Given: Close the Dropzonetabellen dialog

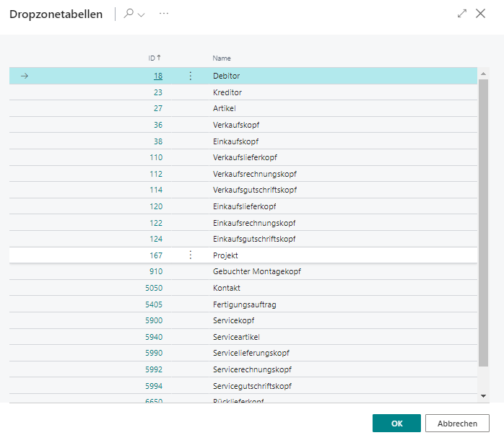Looking at the screenshot, I should click(x=481, y=14).
